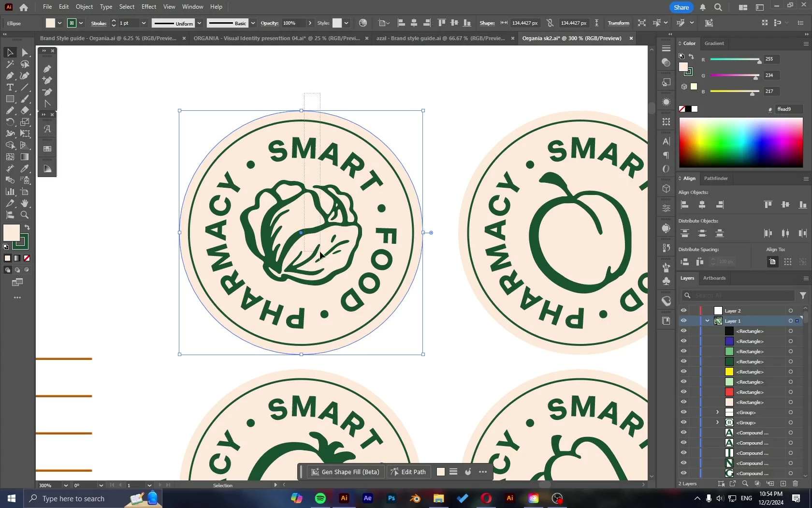Open Photoshop from the taskbar
The image size is (812, 508).
pyautogui.click(x=391, y=498)
